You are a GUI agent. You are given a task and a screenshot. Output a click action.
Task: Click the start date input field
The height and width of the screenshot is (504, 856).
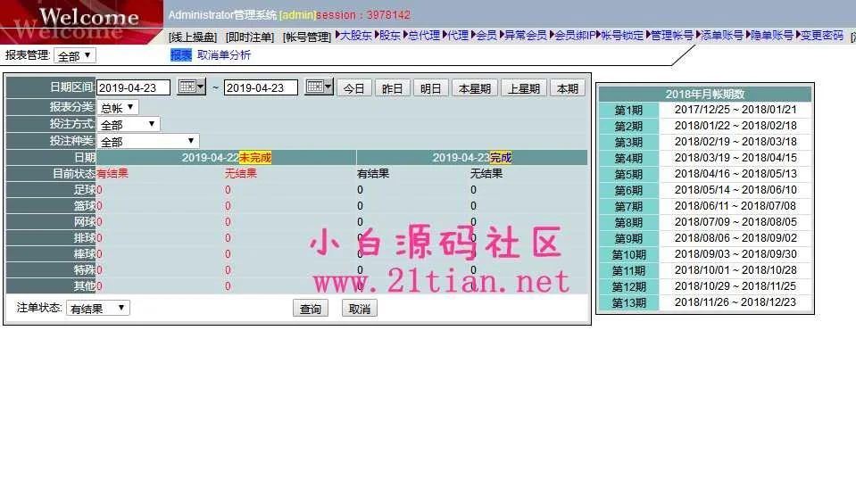133,88
